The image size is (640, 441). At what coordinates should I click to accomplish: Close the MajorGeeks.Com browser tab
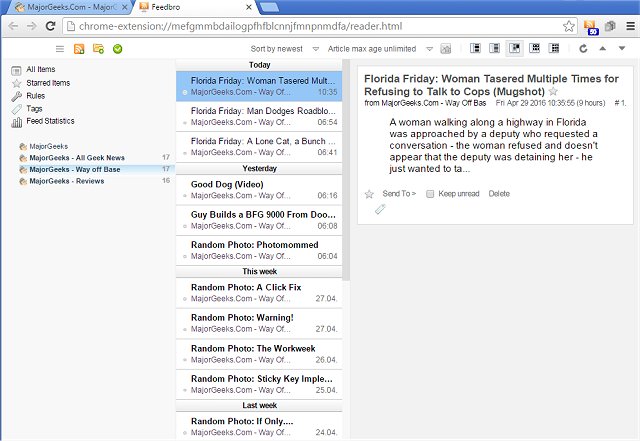125,7
